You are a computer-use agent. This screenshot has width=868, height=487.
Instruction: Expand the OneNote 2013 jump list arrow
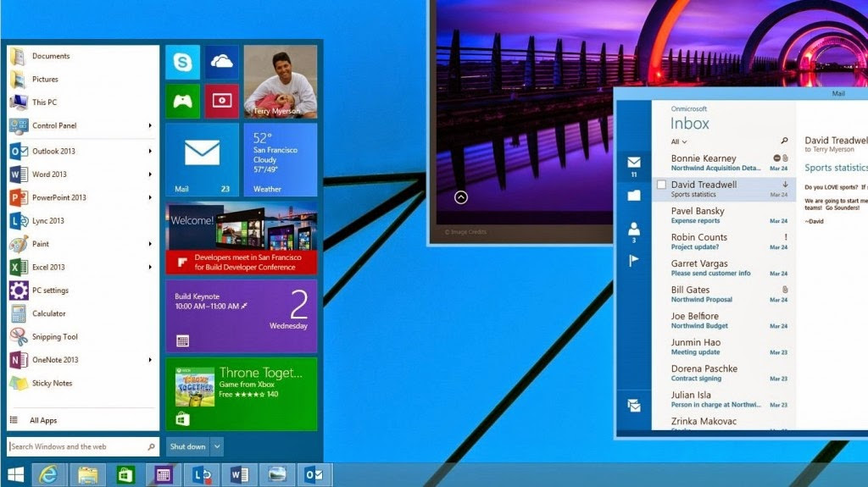click(150, 360)
